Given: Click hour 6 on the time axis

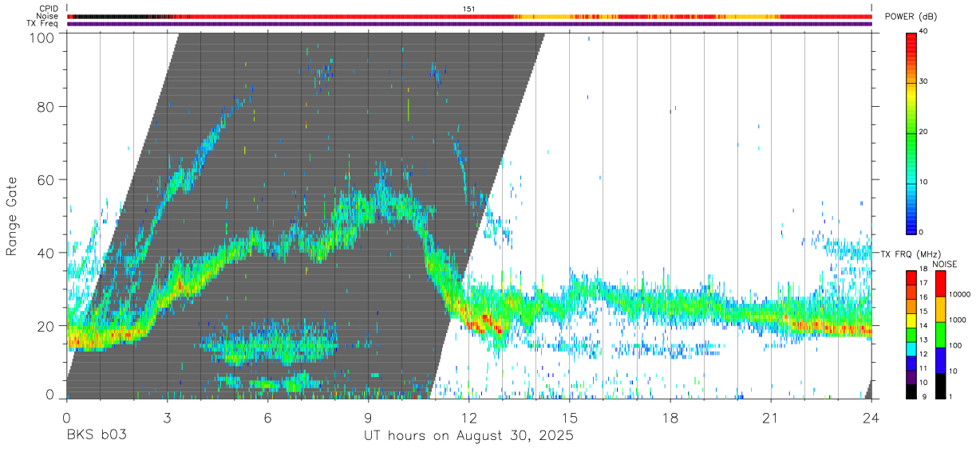Looking at the screenshot, I should 267,418.
